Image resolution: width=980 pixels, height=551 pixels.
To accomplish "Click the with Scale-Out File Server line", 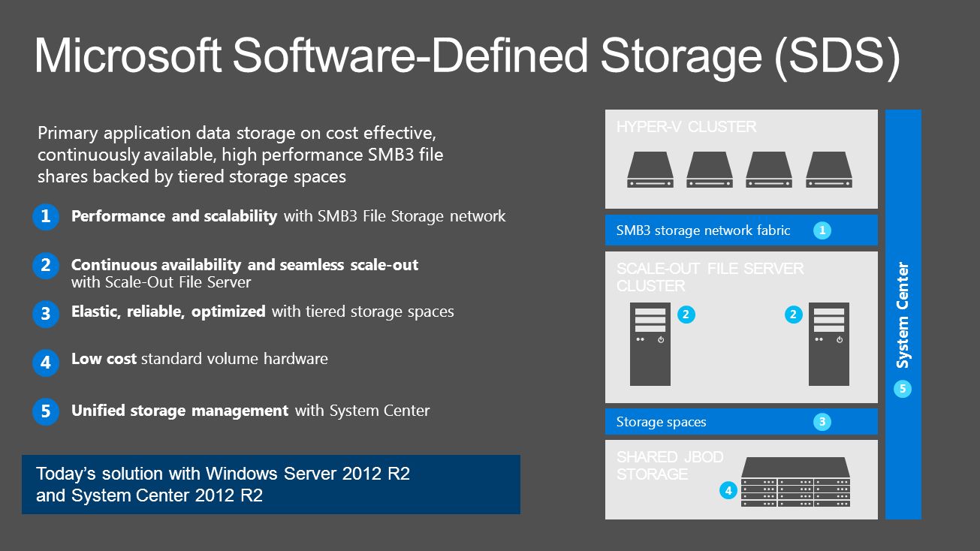I will coord(161,282).
